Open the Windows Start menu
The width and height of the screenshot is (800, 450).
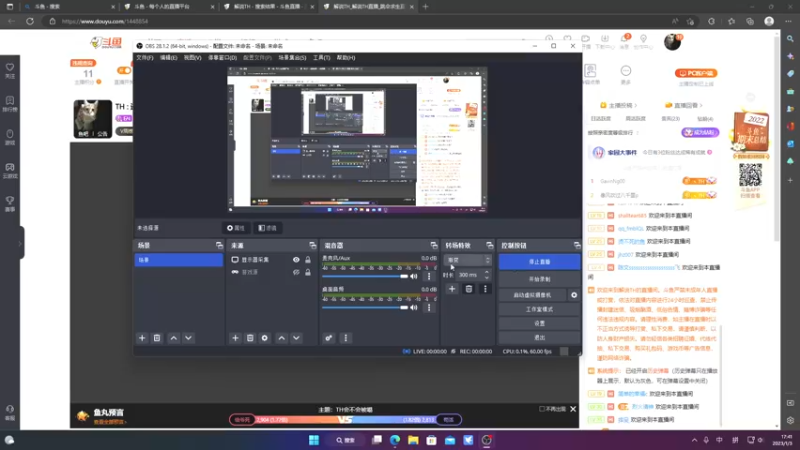click(314, 440)
